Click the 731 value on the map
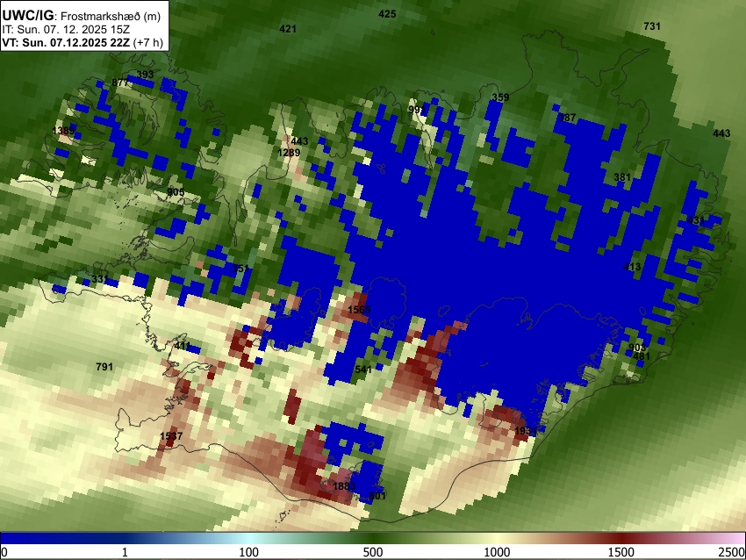The image size is (746, 560). point(652,26)
